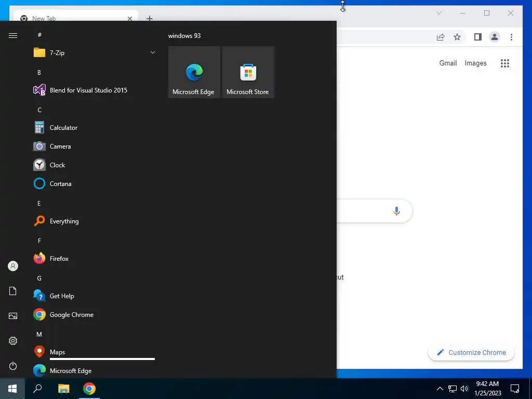Open the notification center icon
This screenshot has width=532, height=399.
point(515,389)
